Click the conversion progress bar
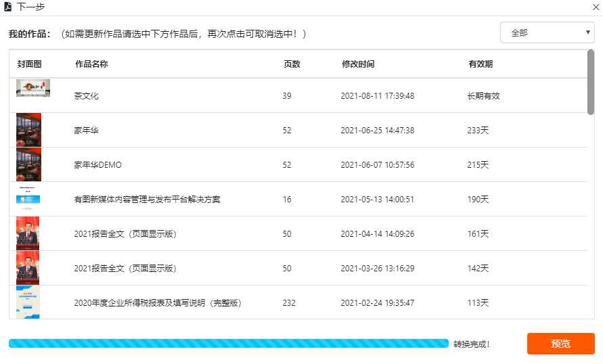 (228, 344)
